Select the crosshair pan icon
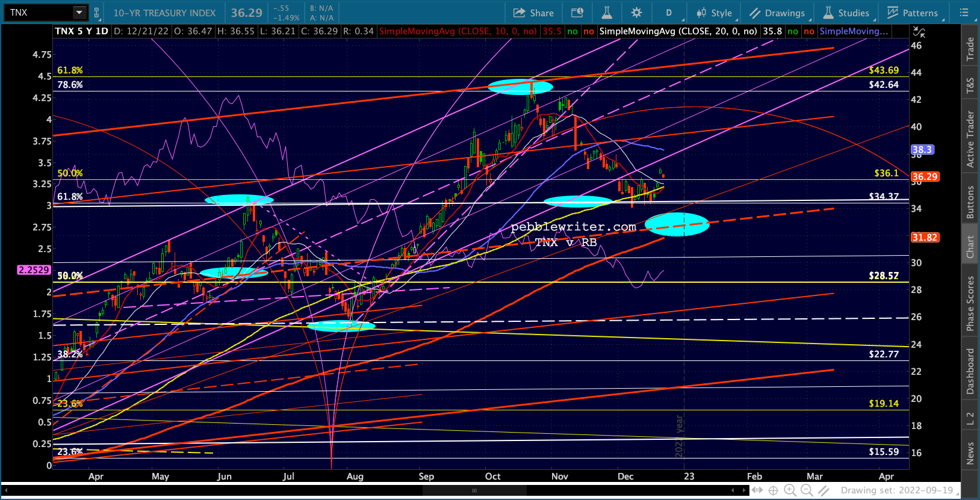This screenshot has width=980, height=500. tap(774, 490)
